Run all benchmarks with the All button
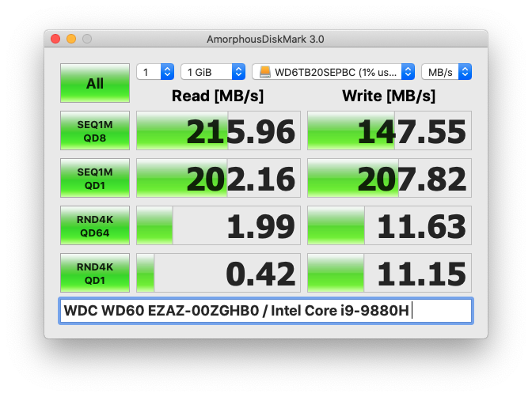532x397 pixels. 95,83
